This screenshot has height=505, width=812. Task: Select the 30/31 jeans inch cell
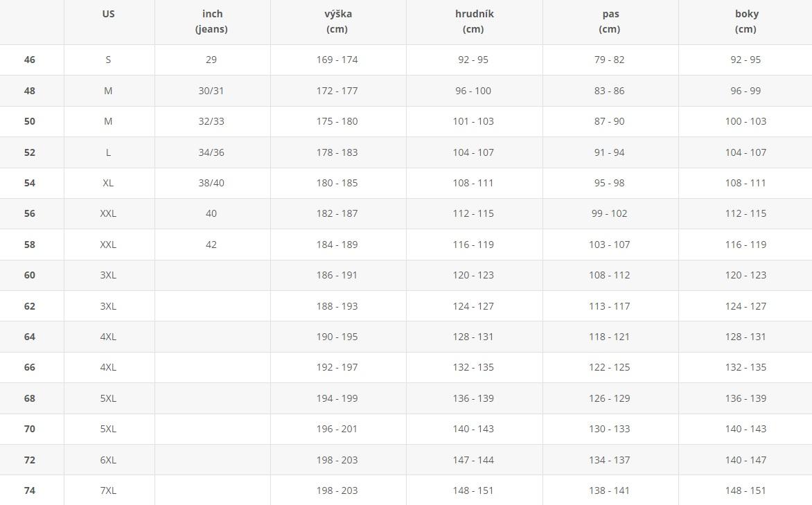pyautogui.click(x=211, y=91)
